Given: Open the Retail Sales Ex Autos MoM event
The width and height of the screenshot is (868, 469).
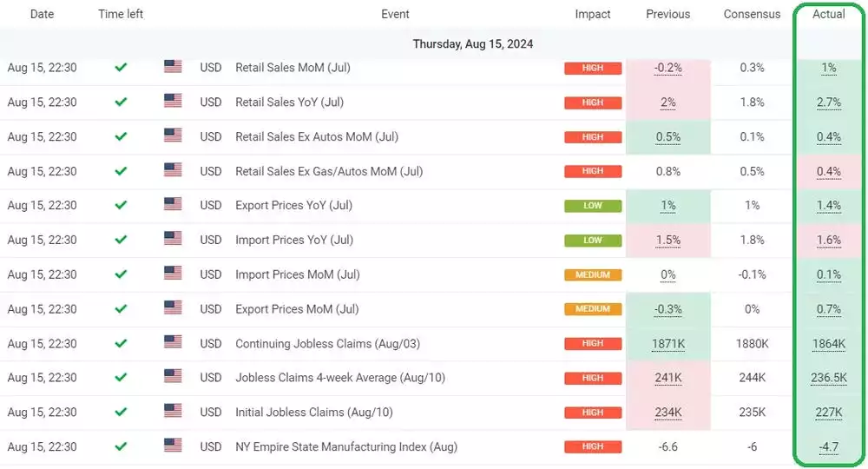Looking at the screenshot, I should (317, 136).
